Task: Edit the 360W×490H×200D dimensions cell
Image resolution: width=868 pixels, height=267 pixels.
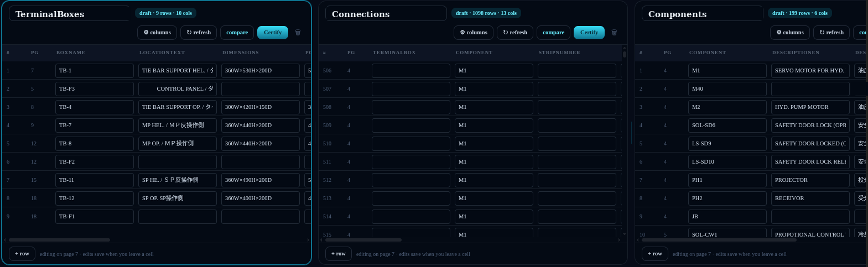Action: (x=261, y=180)
